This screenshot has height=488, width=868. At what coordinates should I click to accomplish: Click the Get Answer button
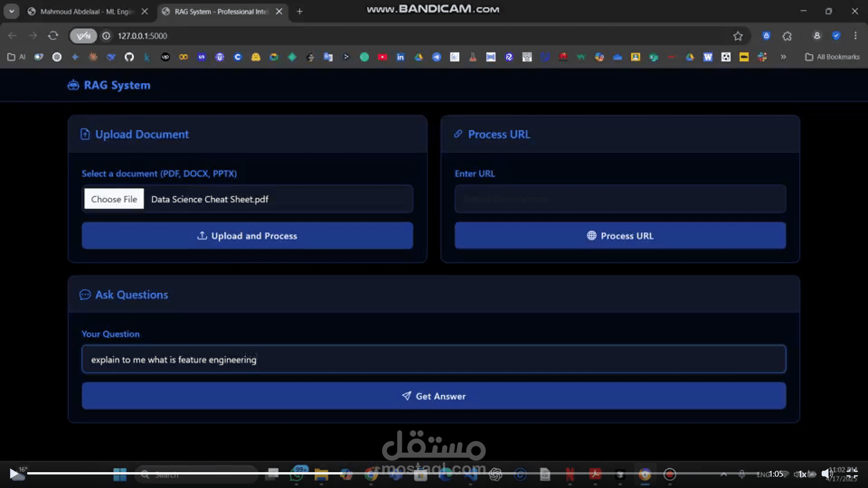point(434,396)
